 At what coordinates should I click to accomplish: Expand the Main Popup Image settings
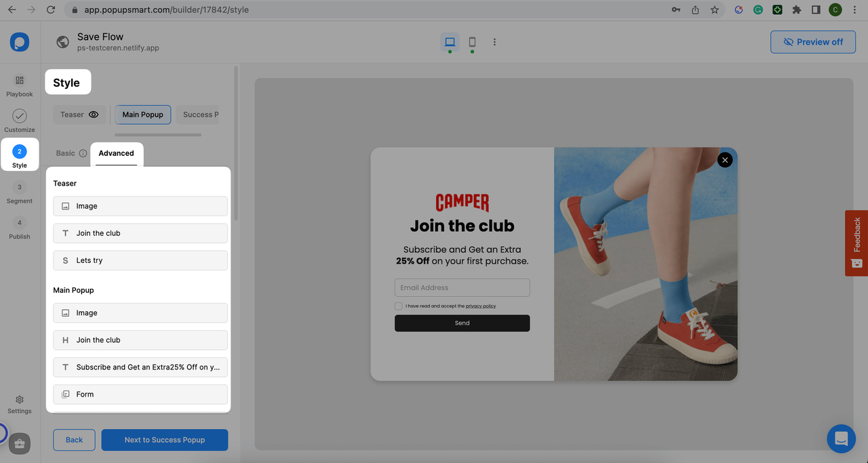140,313
